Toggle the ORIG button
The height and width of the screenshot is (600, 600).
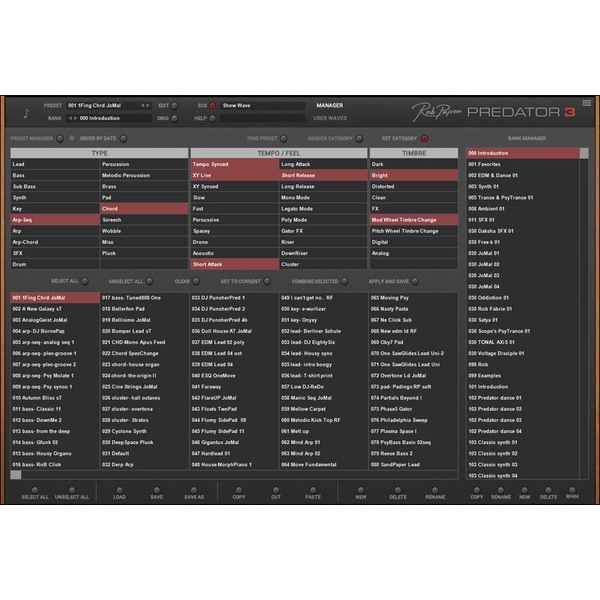174,118
